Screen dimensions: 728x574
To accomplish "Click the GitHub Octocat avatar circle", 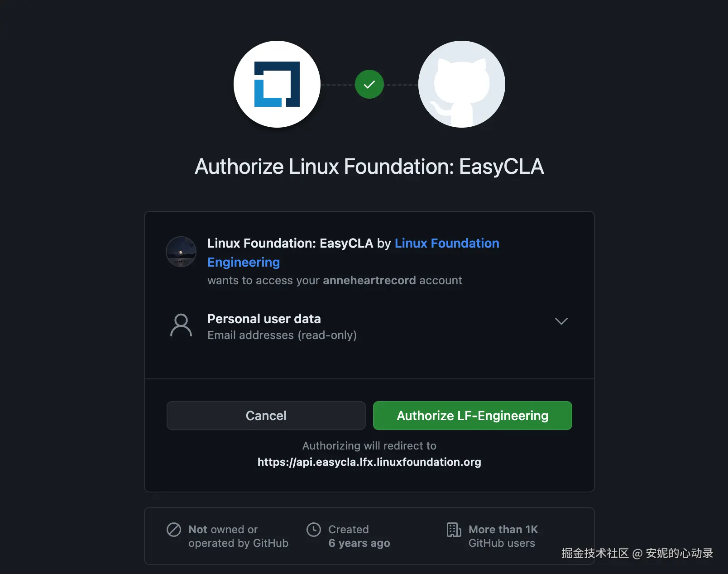I will click(462, 84).
